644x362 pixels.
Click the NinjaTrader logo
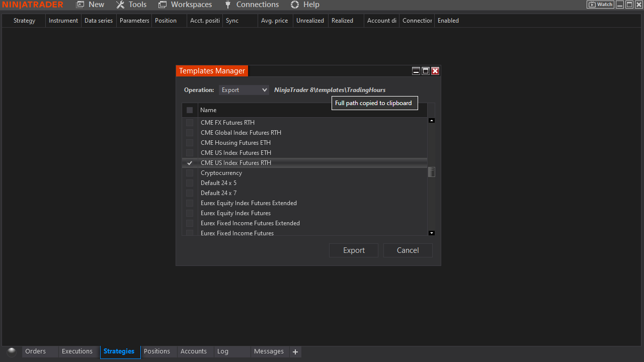click(x=33, y=5)
